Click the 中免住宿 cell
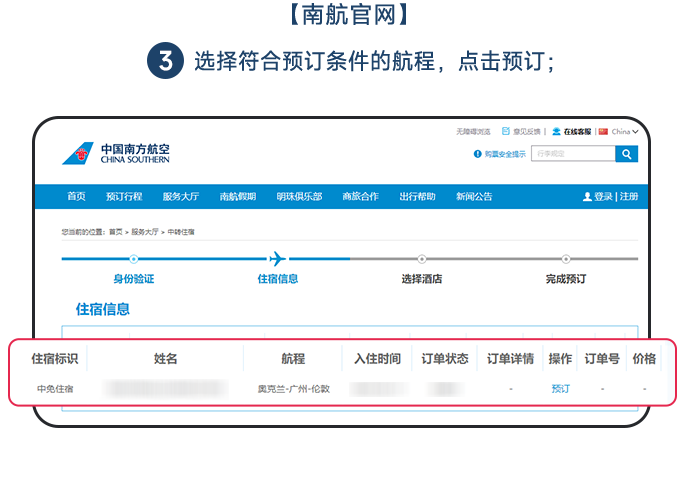 click(x=55, y=389)
